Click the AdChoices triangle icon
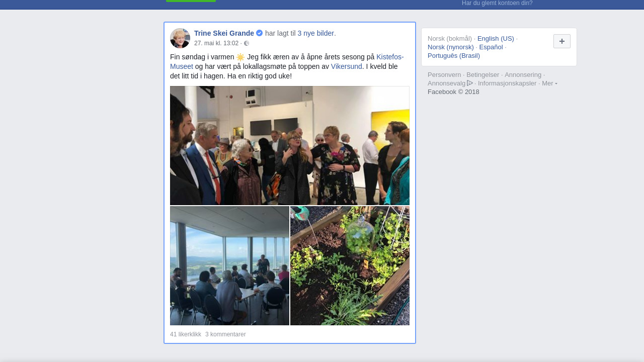This screenshot has height=362, width=644. pos(470,83)
